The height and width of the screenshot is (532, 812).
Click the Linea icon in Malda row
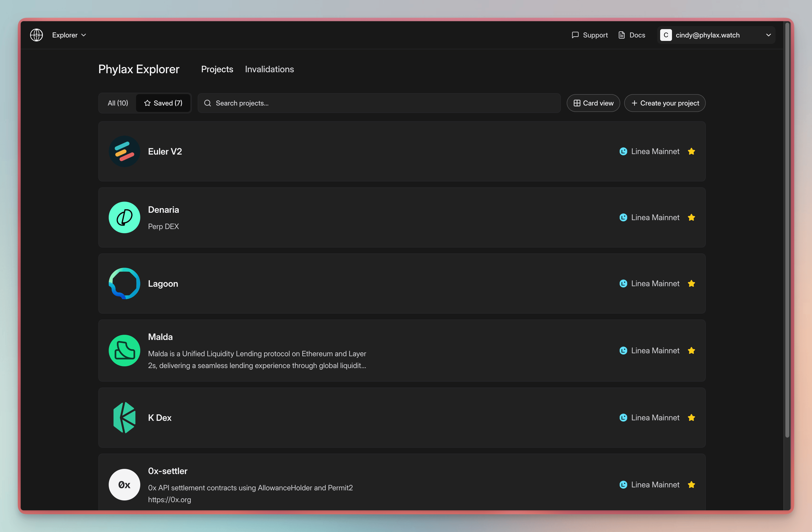click(623, 351)
